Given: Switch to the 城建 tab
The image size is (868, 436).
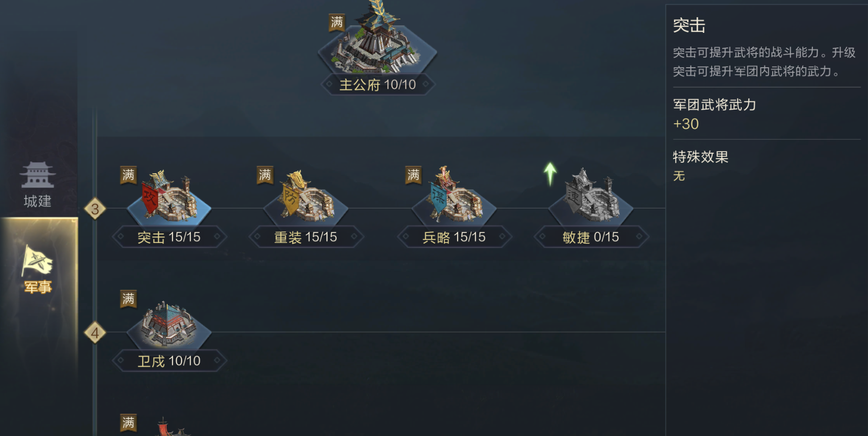Looking at the screenshot, I should pyautogui.click(x=38, y=185).
